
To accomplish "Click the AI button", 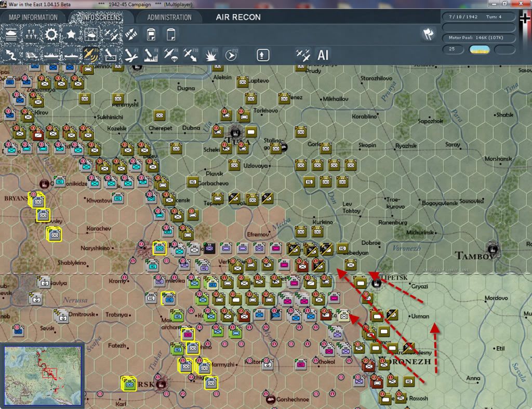I will pyautogui.click(x=323, y=55).
